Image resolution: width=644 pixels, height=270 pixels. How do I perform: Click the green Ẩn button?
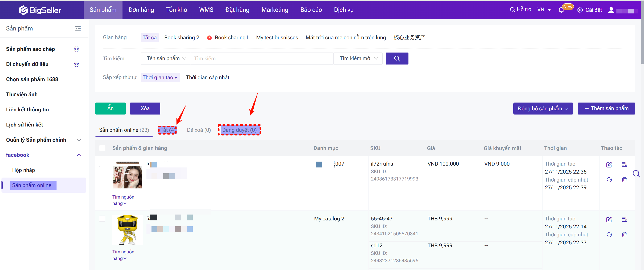pos(110,108)
